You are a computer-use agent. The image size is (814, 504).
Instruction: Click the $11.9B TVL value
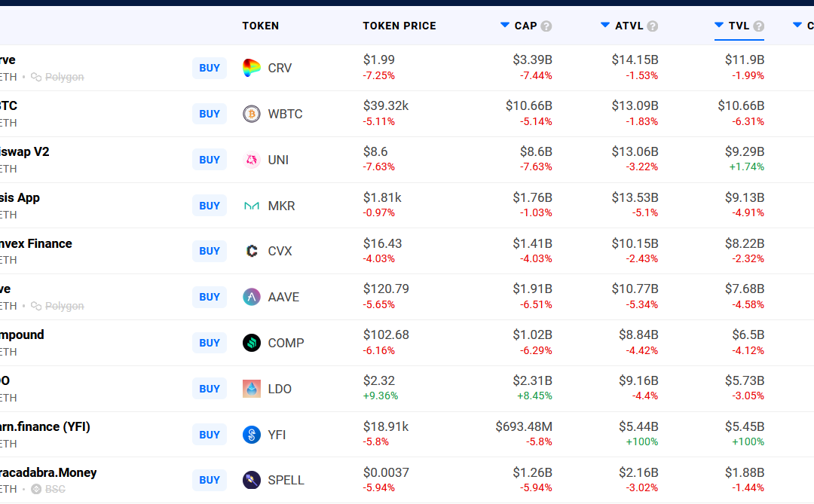pos(745,60)
